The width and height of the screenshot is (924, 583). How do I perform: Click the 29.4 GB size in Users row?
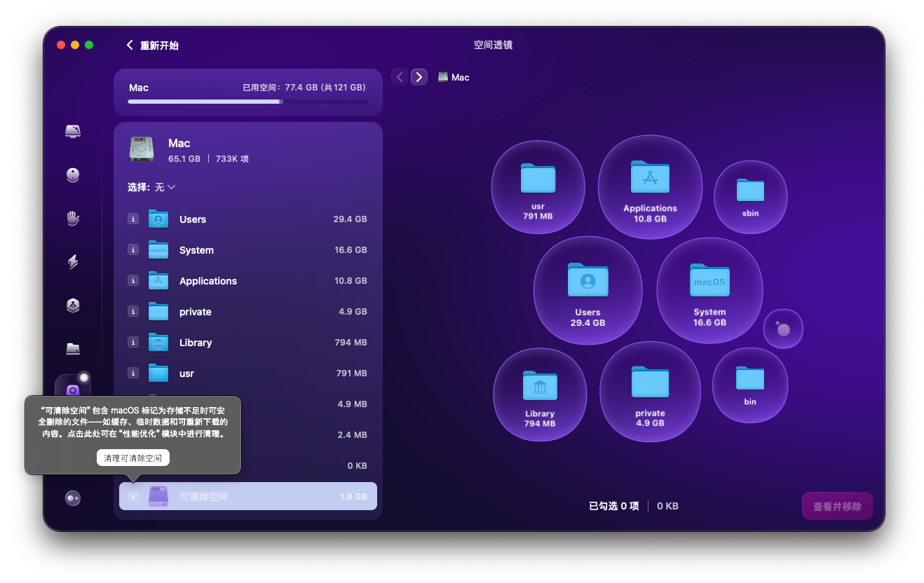[351, 219]
